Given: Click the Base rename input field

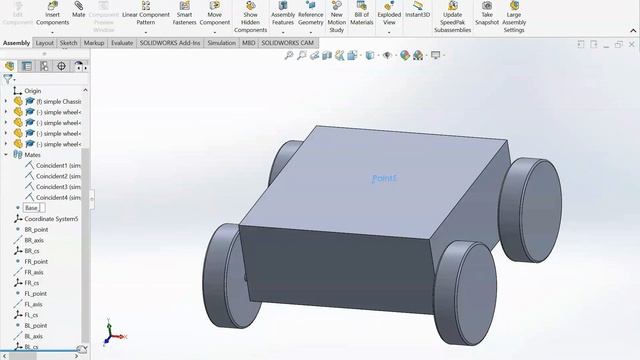Looking at the screenshot, I should tap(34, 208).
